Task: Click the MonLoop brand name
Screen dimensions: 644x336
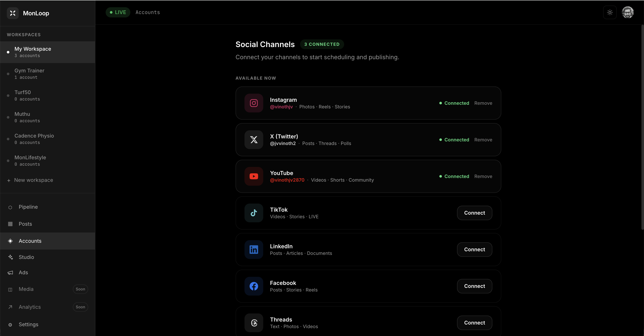Action: (36, 13)
